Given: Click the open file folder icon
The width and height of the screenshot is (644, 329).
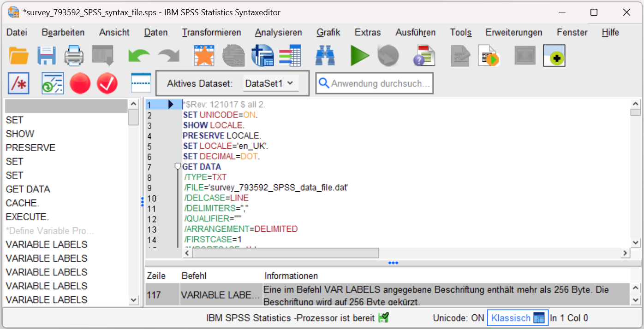Looking at the screenshot, I should coord(19,56).
